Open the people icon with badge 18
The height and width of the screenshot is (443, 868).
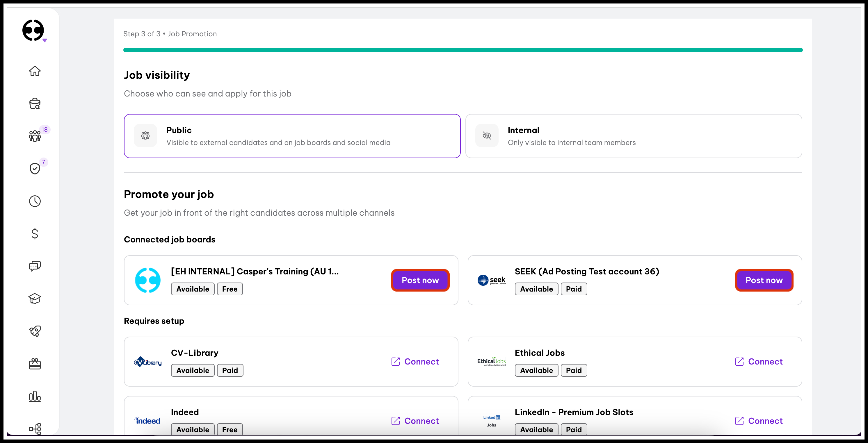[x=35, y=136]
